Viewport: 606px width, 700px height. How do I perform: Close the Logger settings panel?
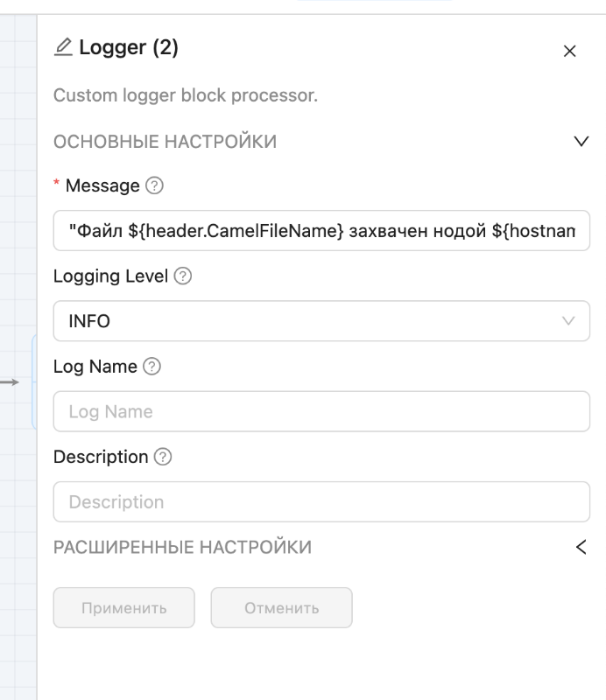[569, 52]
